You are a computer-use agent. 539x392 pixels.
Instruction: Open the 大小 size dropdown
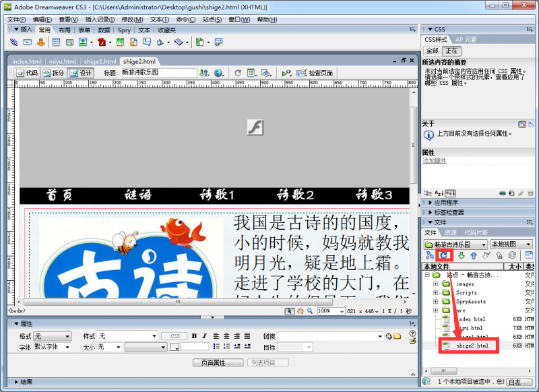(109, 347)
